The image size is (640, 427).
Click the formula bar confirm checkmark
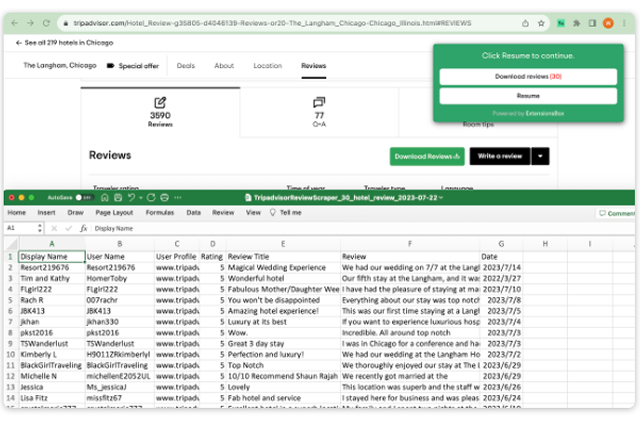[69, 228]
